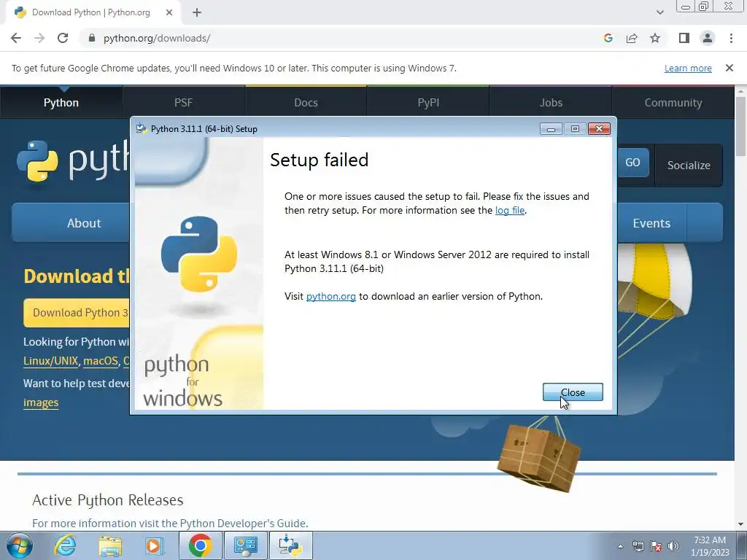Select the Python installer taskbar icon
747x560 pixels.
point(290,545)
